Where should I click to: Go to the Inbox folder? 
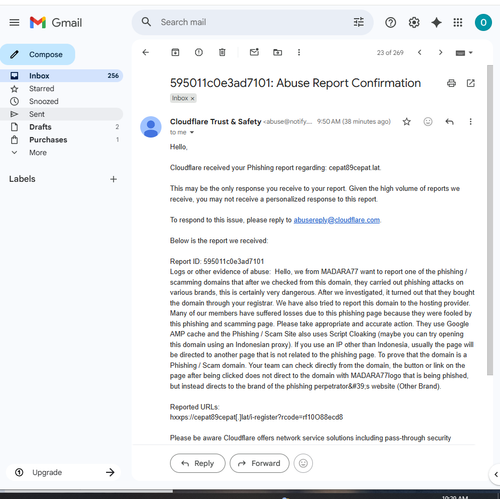click(61, 76)
